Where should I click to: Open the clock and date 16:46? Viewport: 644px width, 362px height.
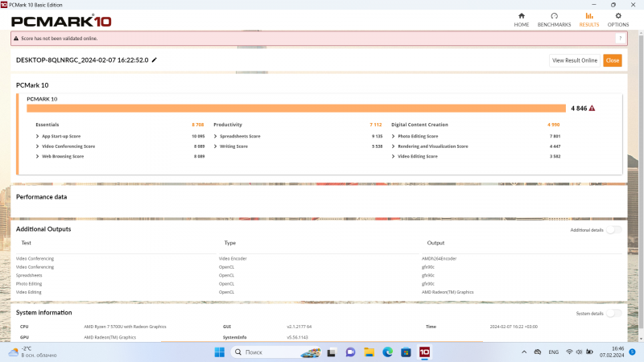click(612, 352)
